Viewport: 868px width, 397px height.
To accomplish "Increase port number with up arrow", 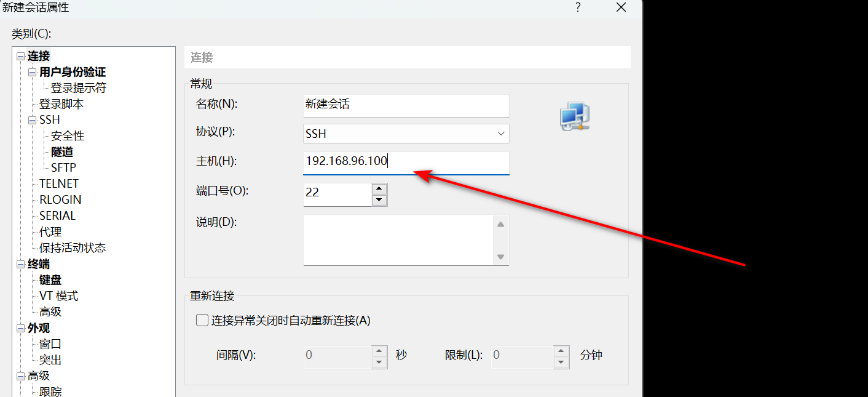I will tap(379, 188).
